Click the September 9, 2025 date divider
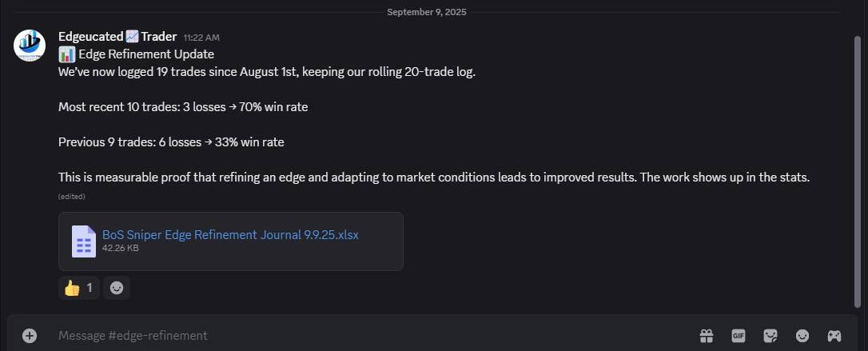Image resolution: width=868 pixels, height=351 pixels. point(427,12)
